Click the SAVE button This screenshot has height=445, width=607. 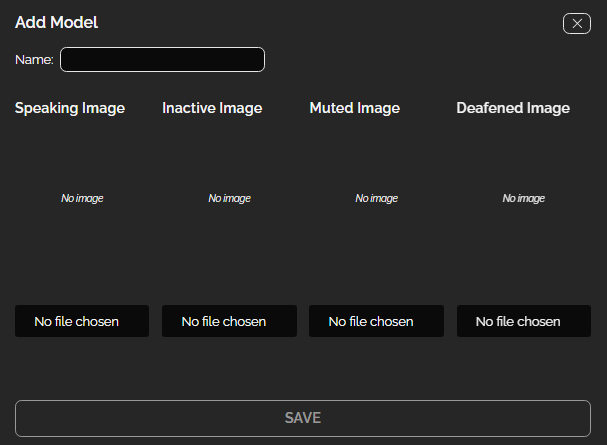tap(303, 418)
